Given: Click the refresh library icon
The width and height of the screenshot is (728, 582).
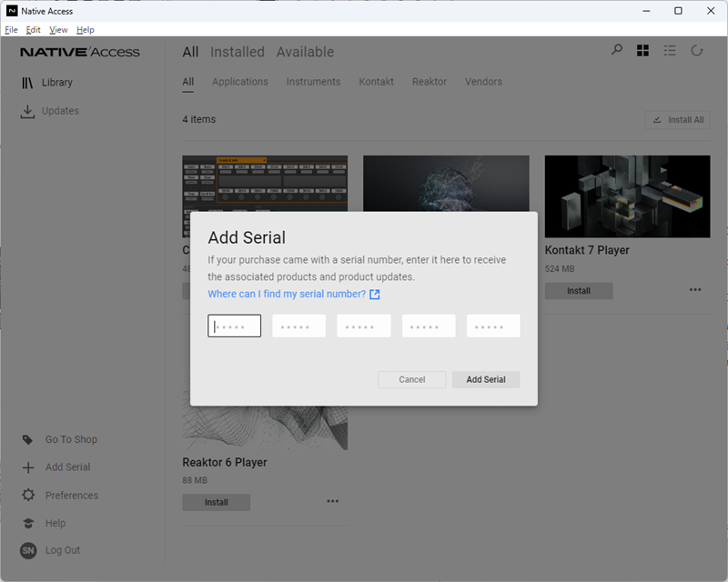Looking at the screenshot, I should [x=697, y=51].
